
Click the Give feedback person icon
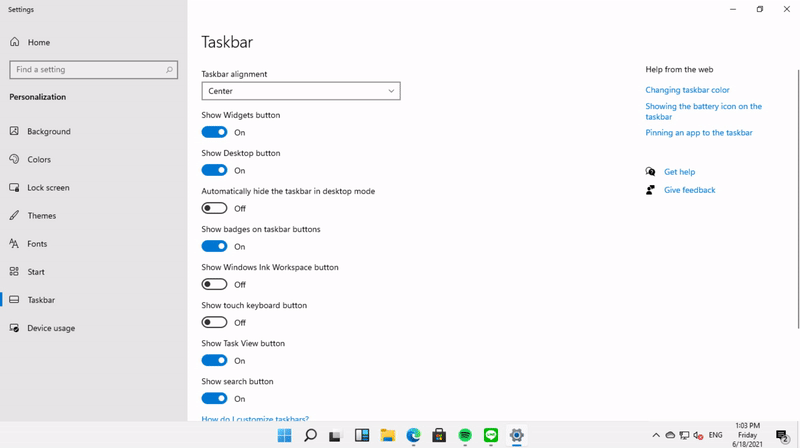pyautogui.click(x=650, y=190)
